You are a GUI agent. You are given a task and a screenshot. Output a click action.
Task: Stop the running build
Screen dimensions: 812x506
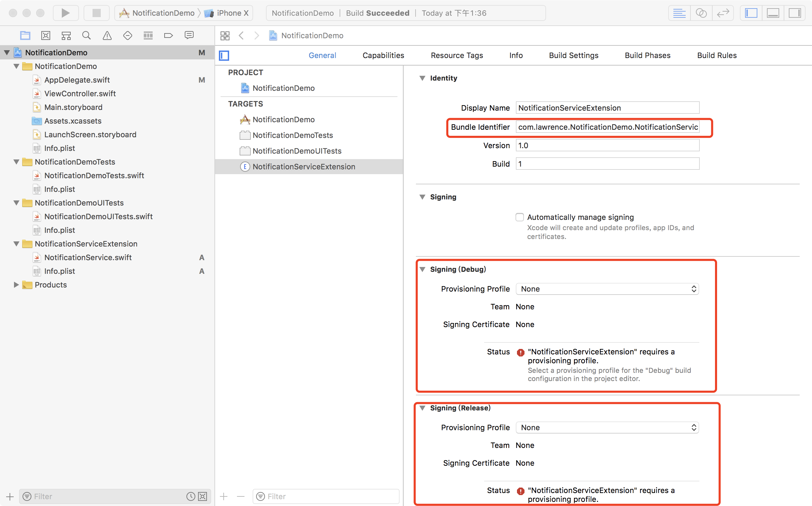click(x=97, y=13)
